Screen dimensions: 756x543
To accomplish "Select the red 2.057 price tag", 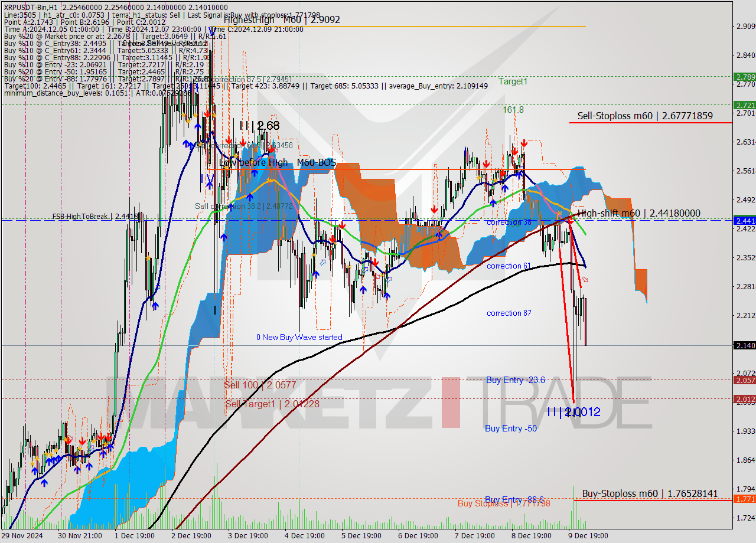I will coord(744,380).
